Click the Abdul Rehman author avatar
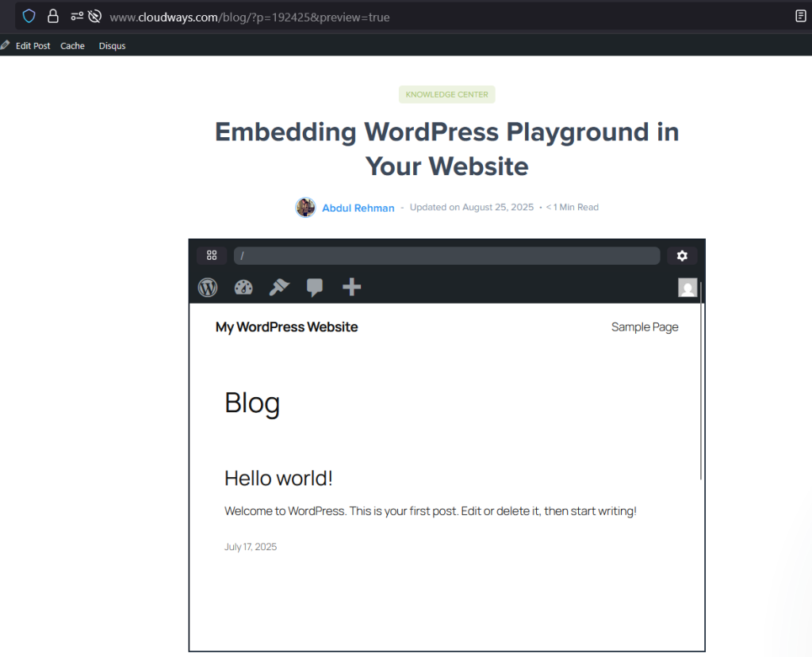Viewport: 812px width, 657px height. (x=305, y=208)
